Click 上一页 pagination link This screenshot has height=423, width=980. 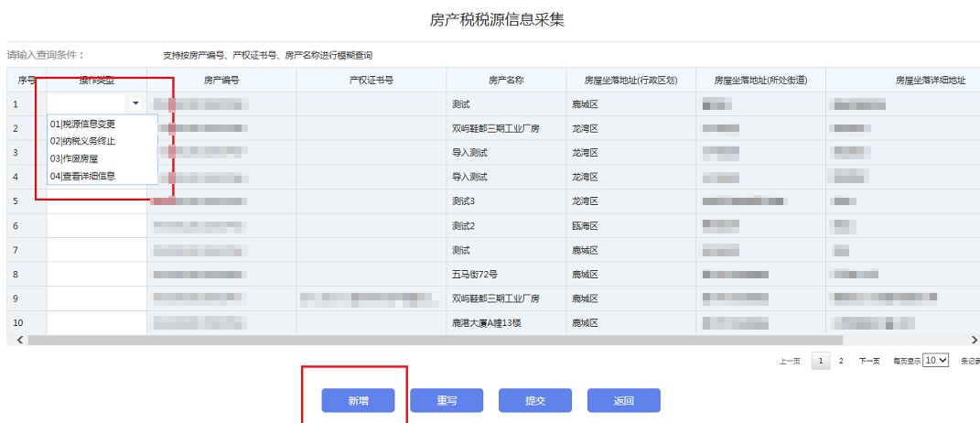[x=790, y=362]
